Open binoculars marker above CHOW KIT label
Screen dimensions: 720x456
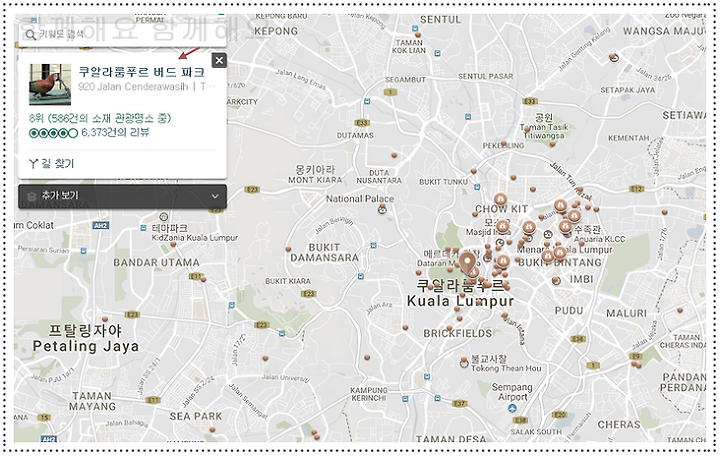tap(500, 199)
